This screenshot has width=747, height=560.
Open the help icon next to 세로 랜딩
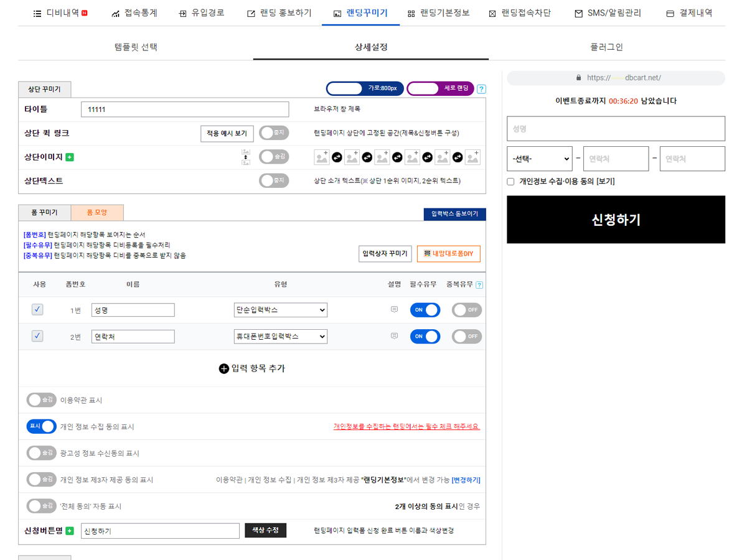(x=481, y=89)
